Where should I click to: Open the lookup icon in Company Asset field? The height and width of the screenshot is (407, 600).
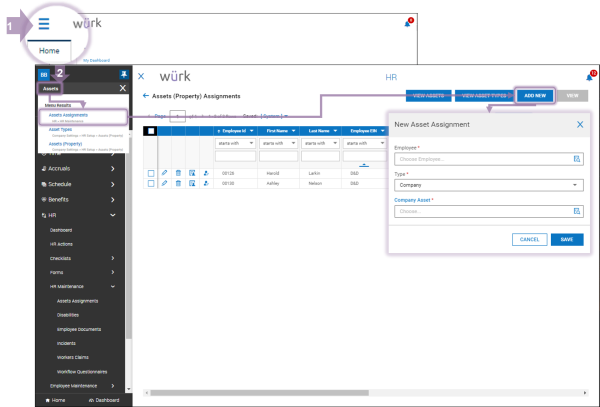pyautogui.click(x=577, y=211)
